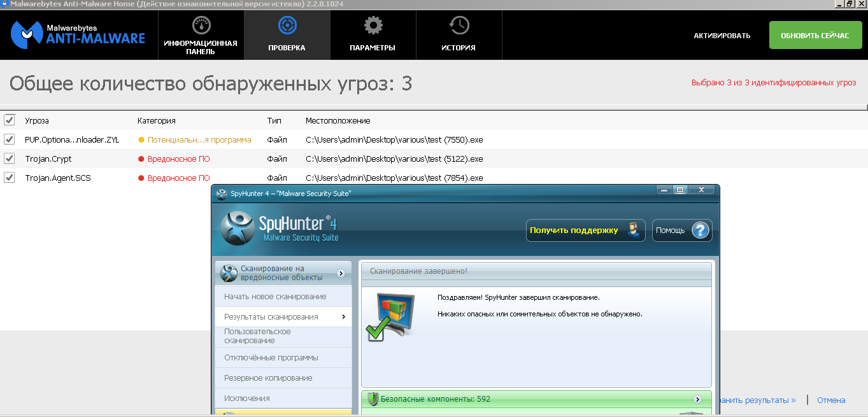Click the green Обновить сейчас button
This screenshot has width=868, height=417.
click(x=815, y=35)
